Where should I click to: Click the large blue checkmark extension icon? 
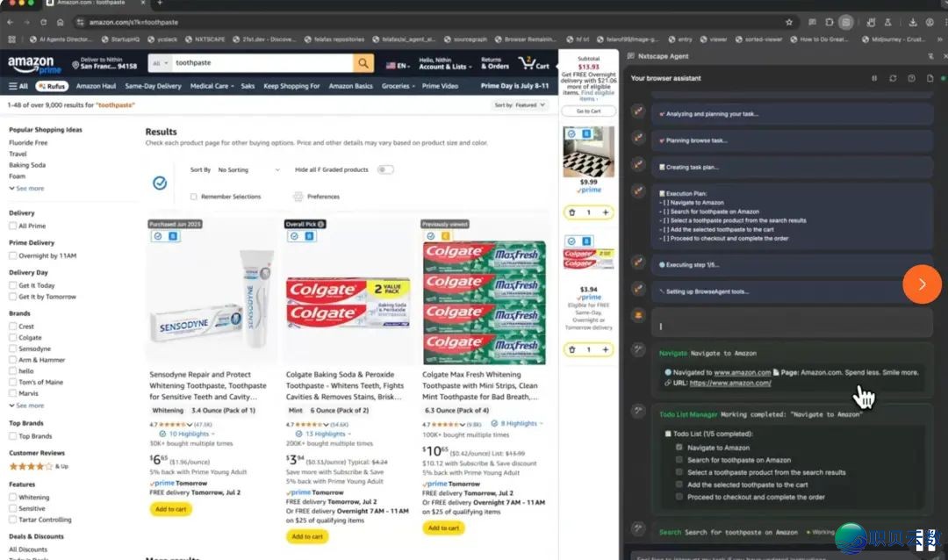click(x=160, y=183)
